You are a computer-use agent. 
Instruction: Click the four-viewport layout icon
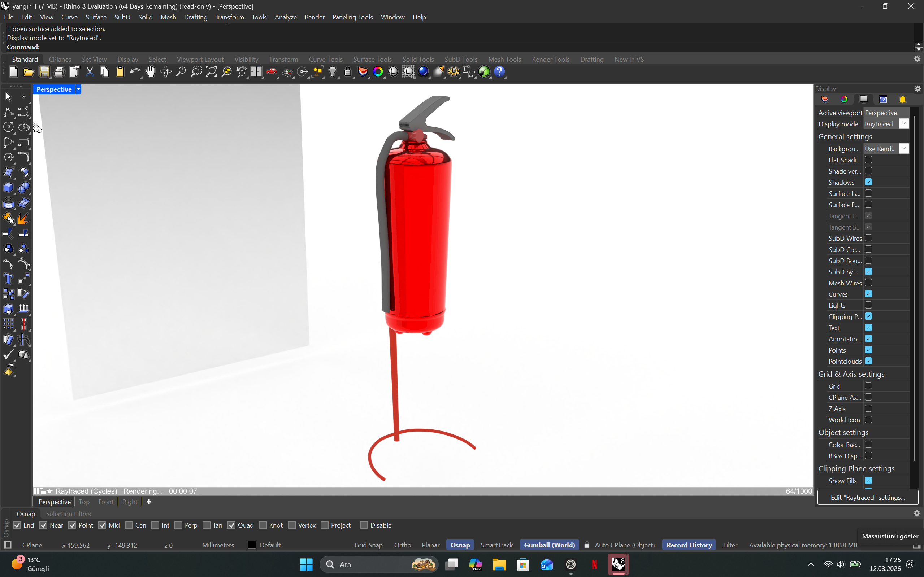tap(257, 72)
